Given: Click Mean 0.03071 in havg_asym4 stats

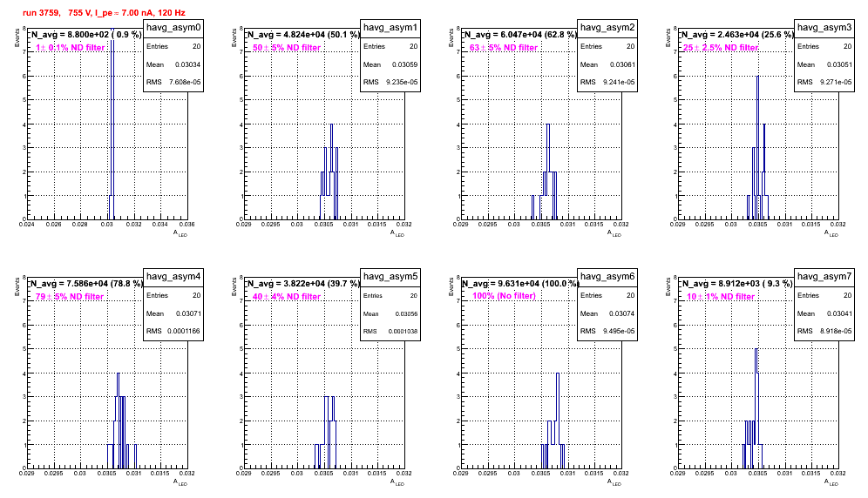Looking at the screenshot, I should [173, 313].
